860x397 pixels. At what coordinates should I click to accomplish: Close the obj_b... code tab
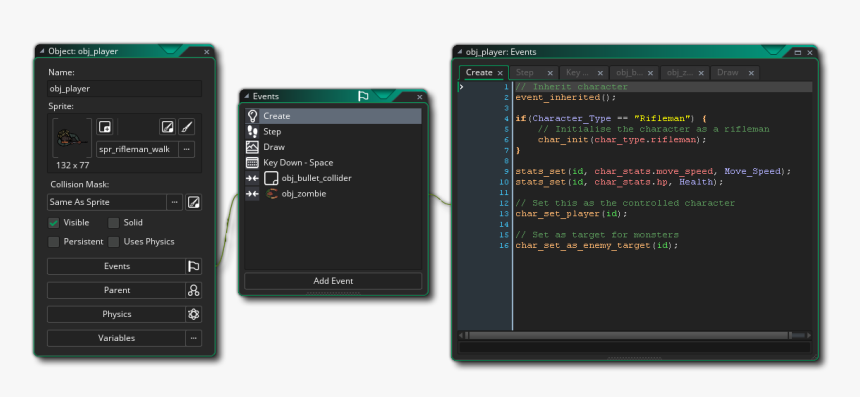point(650,73)
